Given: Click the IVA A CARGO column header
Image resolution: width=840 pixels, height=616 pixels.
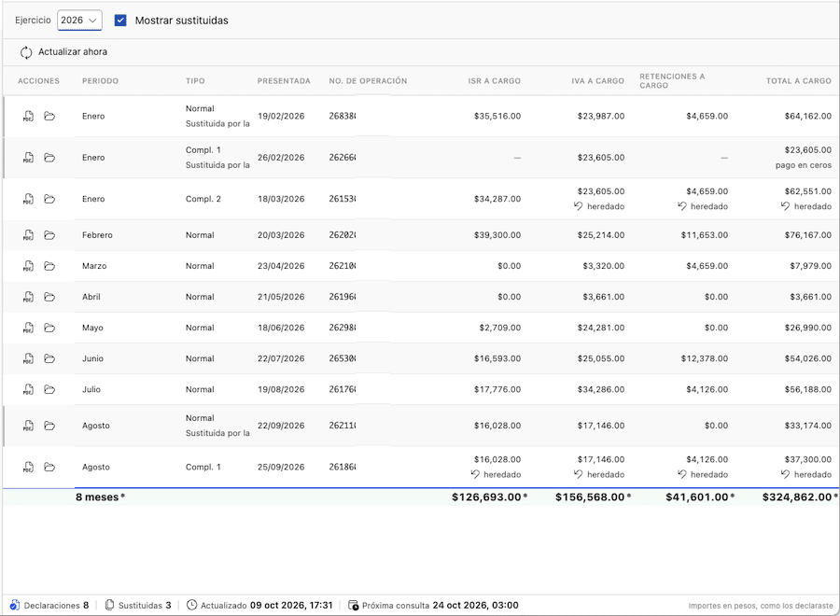Looking at the screenshot, I should click(x=598, y=81).
